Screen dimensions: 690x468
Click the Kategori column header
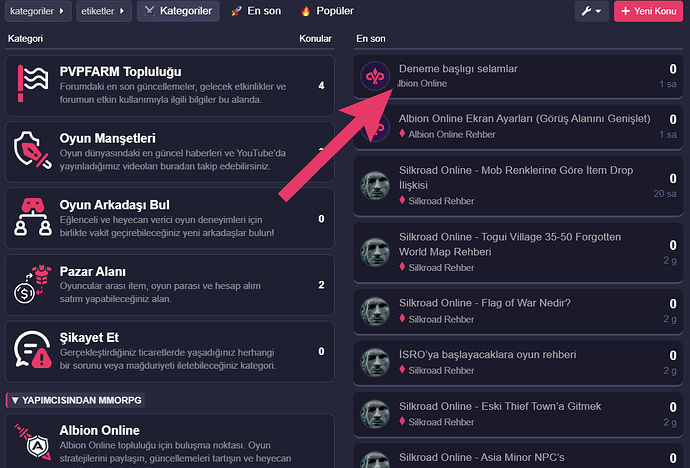25,39
